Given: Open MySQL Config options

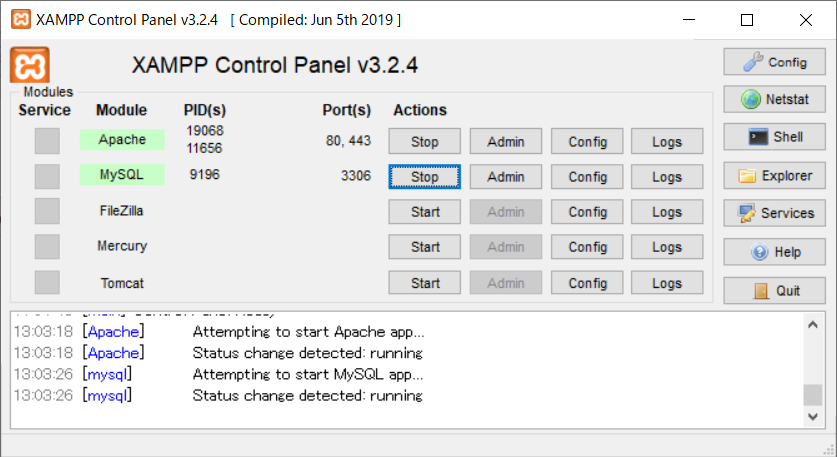Looking at the screenshot, I should (587, 177).
